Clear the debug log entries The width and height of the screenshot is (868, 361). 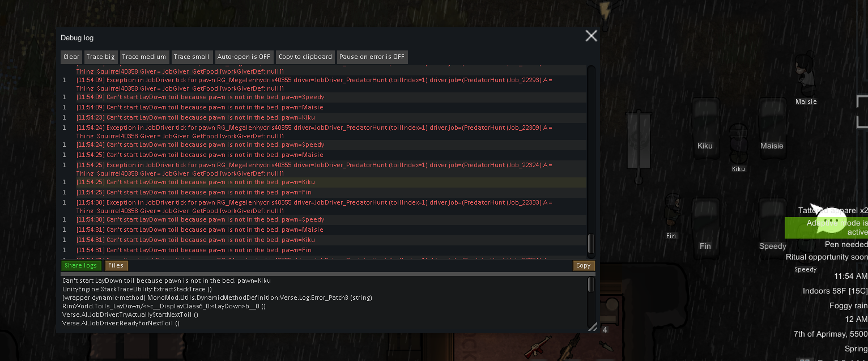[71, 57]
